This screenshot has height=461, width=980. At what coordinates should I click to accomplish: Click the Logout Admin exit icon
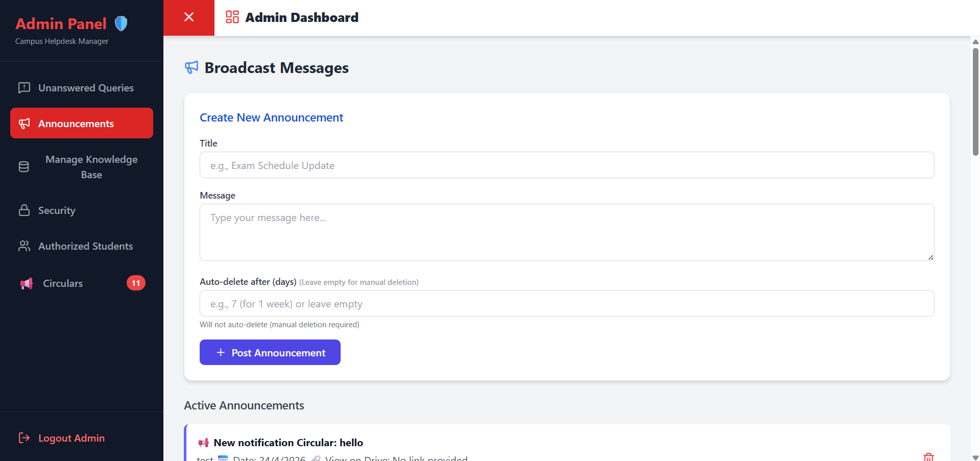coord(24,438)
